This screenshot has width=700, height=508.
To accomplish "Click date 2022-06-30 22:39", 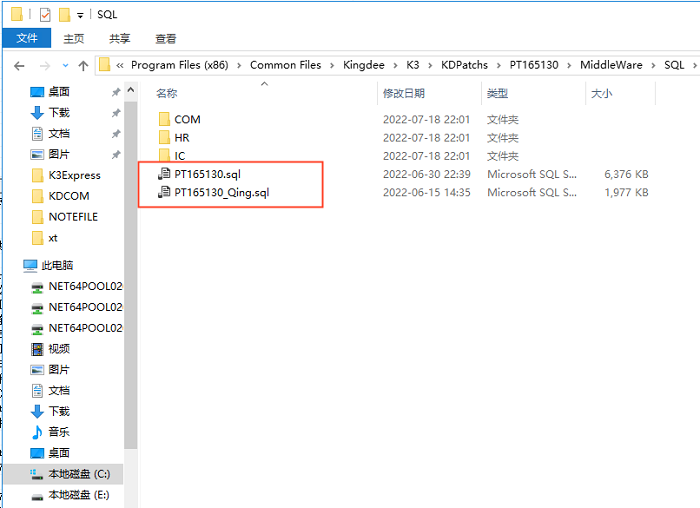I will click(x=427, y=174).
